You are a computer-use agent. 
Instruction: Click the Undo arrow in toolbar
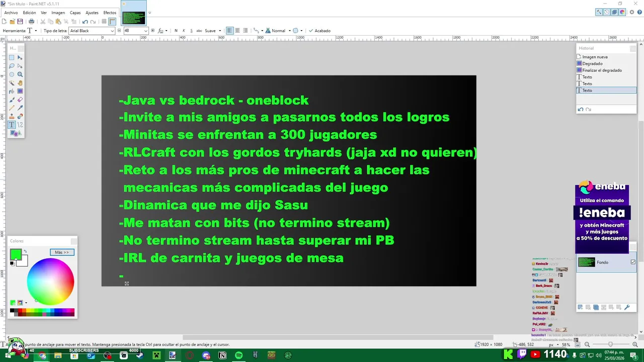click(85, 22)
